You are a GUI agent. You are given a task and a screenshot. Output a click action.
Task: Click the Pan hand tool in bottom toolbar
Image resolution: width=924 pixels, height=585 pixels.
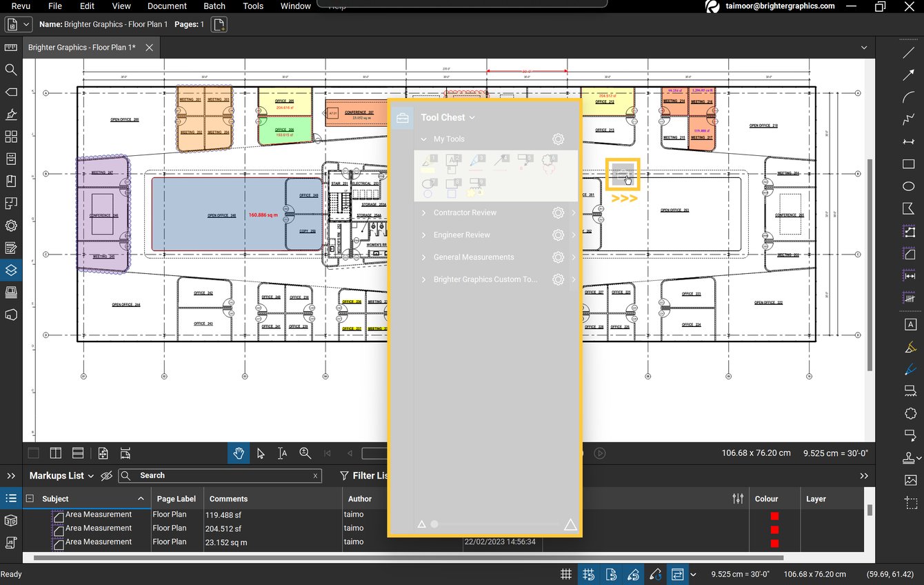tap(239, 453)
